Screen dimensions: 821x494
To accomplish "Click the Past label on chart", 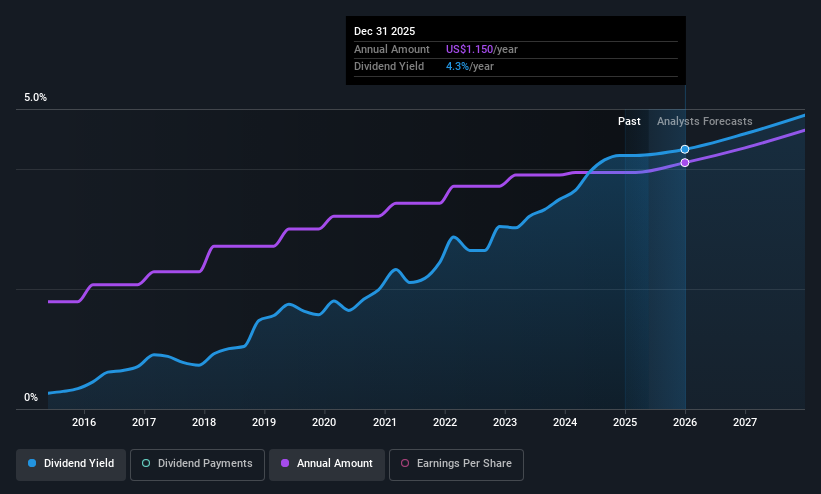I will tap(629, 122).
